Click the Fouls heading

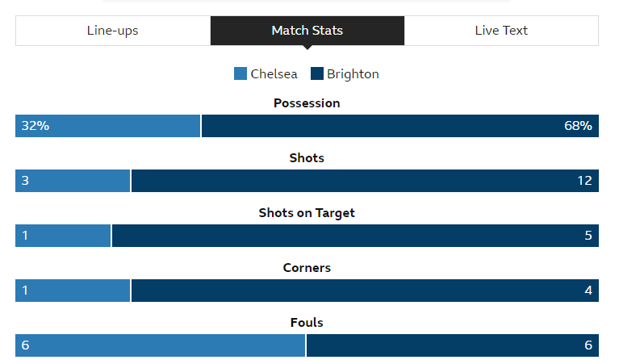[x=307, y=323]
